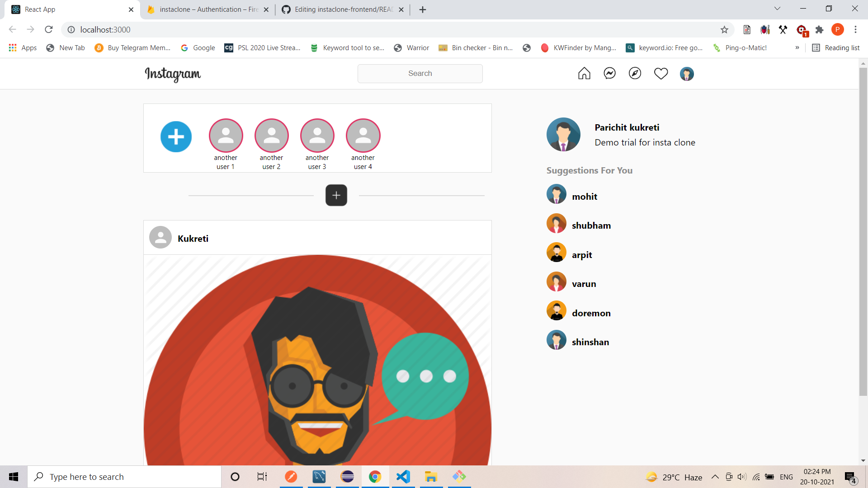
Task: Open the browser tab list dropdown arrow
Action: click(777, 8)
